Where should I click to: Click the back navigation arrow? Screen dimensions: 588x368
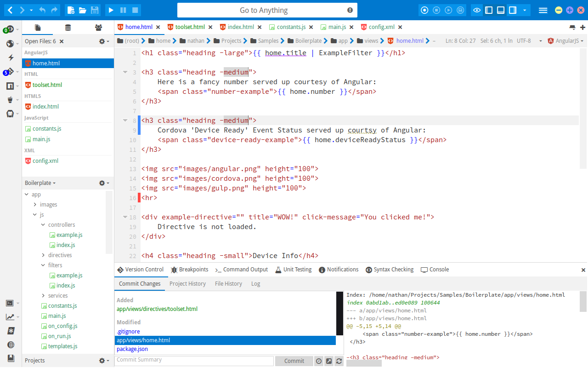(9, 10)
